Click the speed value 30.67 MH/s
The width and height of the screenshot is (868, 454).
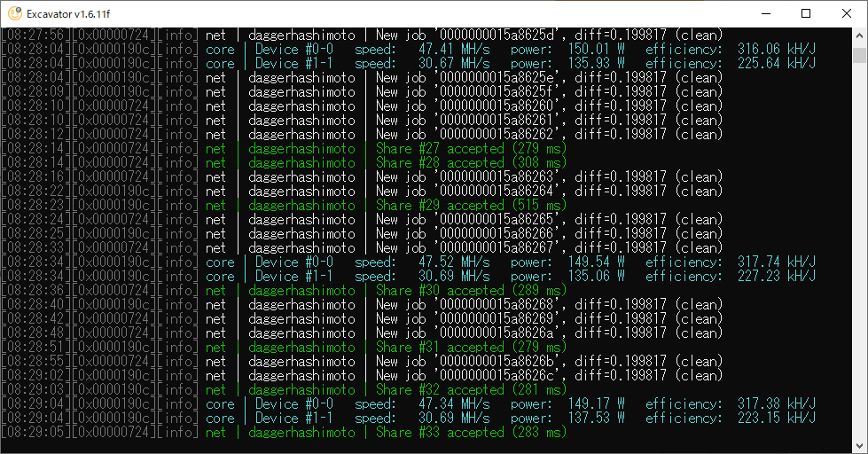point(454,64)
